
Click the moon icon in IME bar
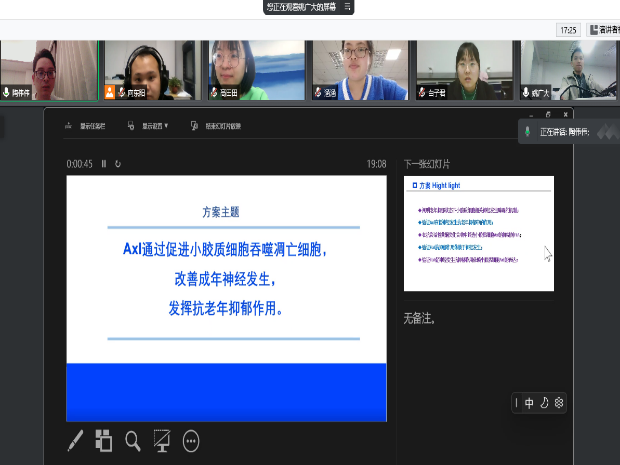(544, 403)
